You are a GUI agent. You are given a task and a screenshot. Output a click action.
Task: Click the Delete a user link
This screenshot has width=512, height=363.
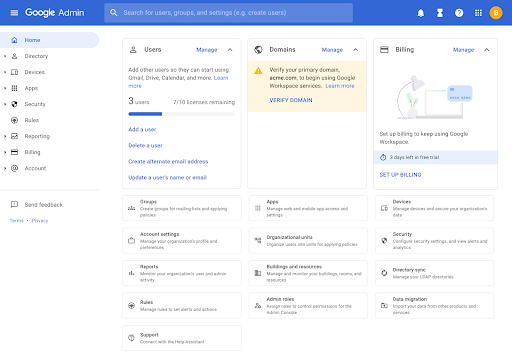(x=145, y=145)
